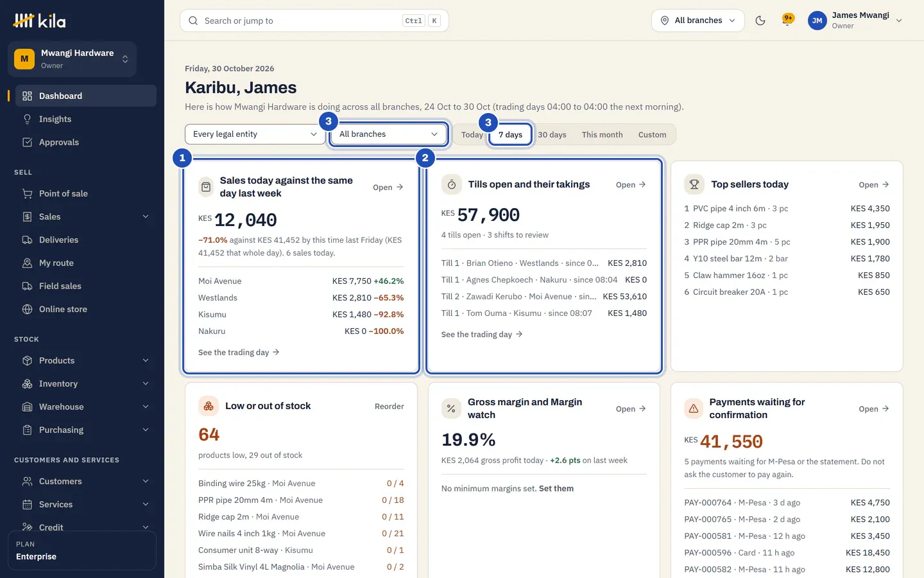The image size is (924, 578).
Task: Click the Enterprise plan box
Action: [x=82, y=550]
